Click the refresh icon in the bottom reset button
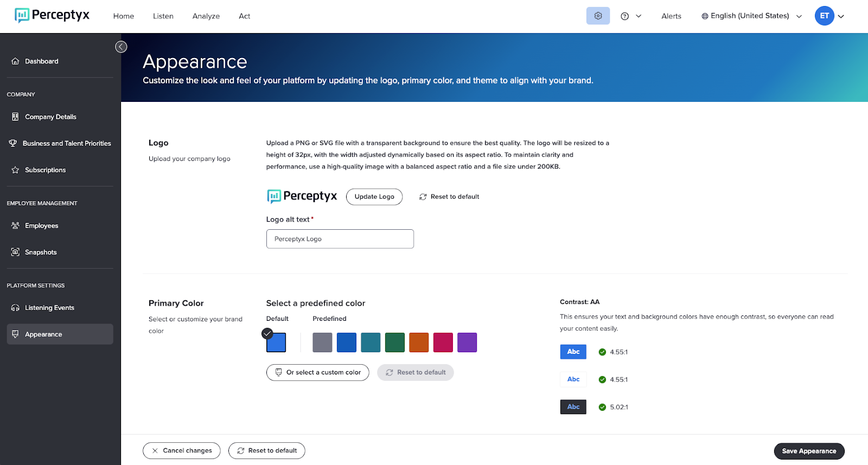 241,451
